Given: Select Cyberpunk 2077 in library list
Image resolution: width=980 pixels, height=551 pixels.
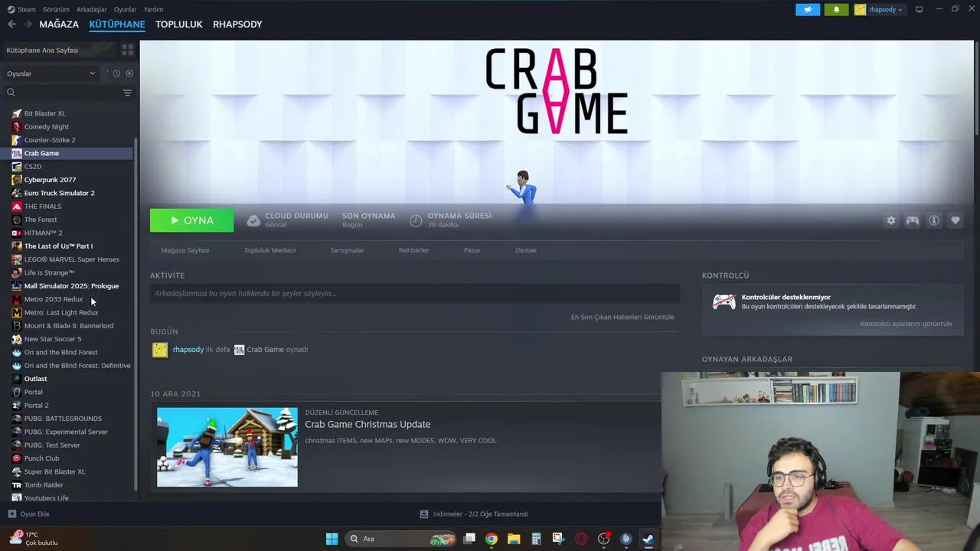Looking at the screenshot, I should pyautogui.click(x=50, y=180).
